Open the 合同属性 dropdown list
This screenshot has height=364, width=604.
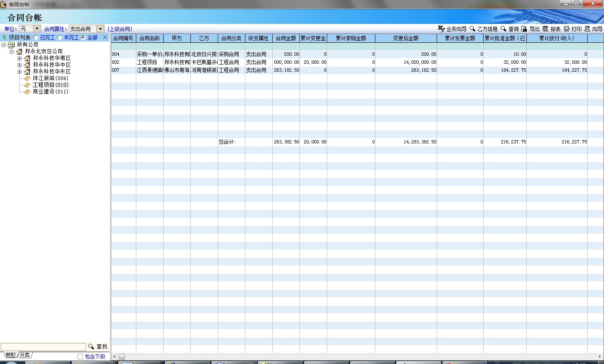[x=100, y=29]
